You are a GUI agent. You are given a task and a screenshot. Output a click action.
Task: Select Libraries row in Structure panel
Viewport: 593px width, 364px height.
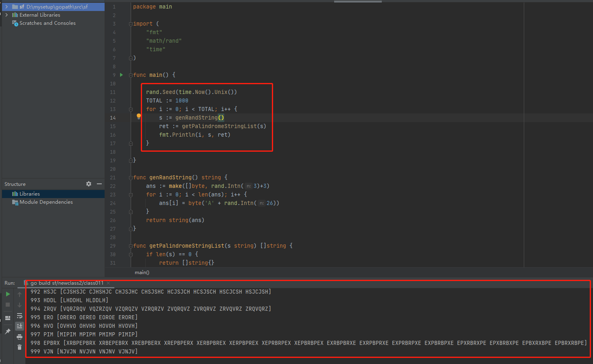click(53, 194)
